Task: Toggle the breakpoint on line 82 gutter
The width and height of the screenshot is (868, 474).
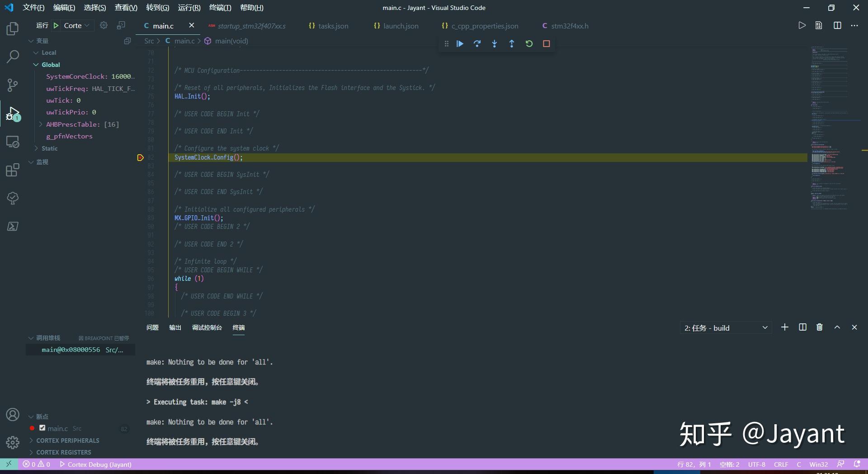Action: 140,157
